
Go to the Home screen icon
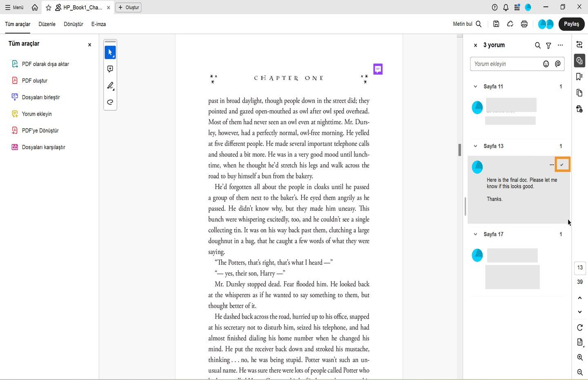click(x=35, y=7)
